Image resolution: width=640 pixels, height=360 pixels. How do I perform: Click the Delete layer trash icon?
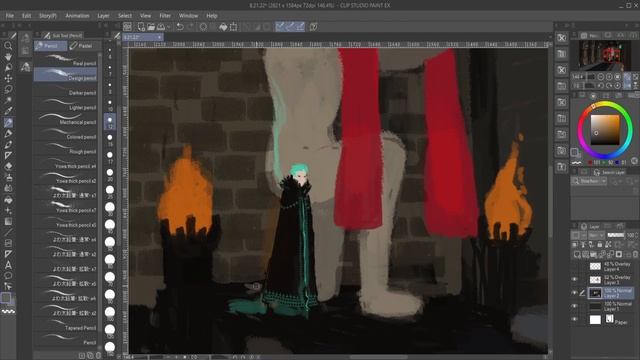(635, 254)
